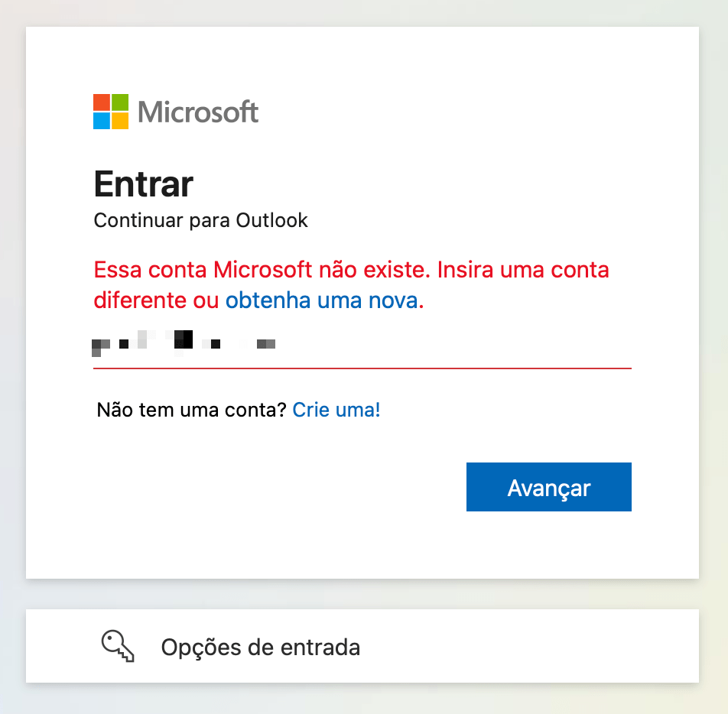728x714 pixels.
Task: Click the blue square in Microsoft logo
Action: point(102,121)
